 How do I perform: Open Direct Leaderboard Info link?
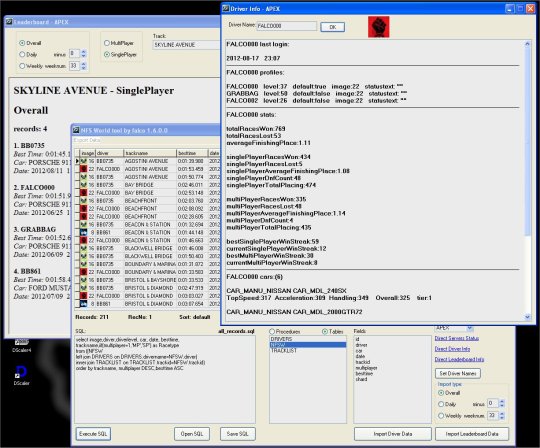459,359
